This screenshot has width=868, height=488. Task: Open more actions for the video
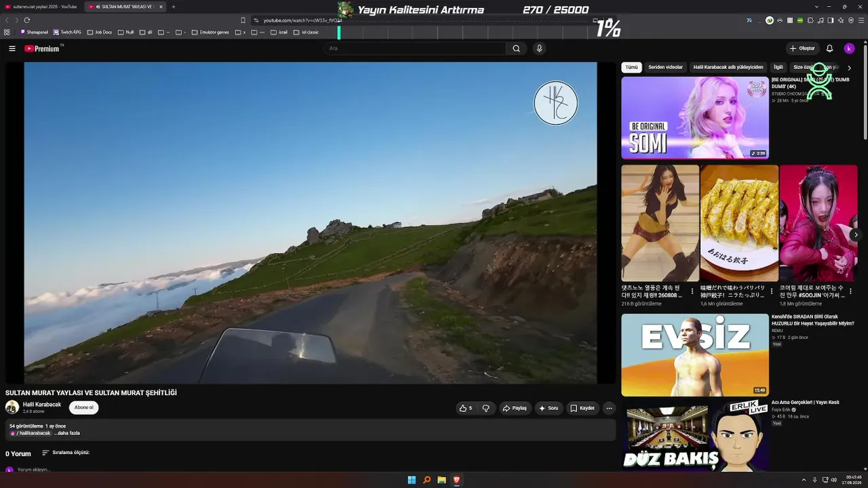click(x=609, y=408)
